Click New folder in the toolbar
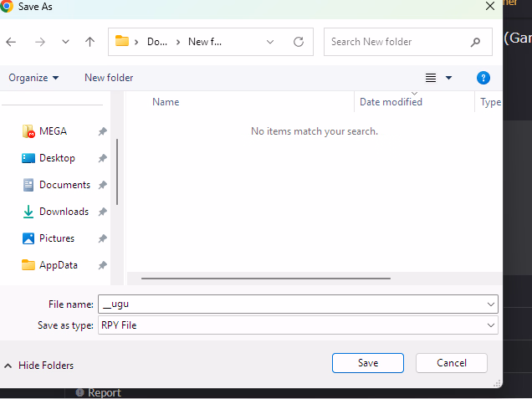 109,78
